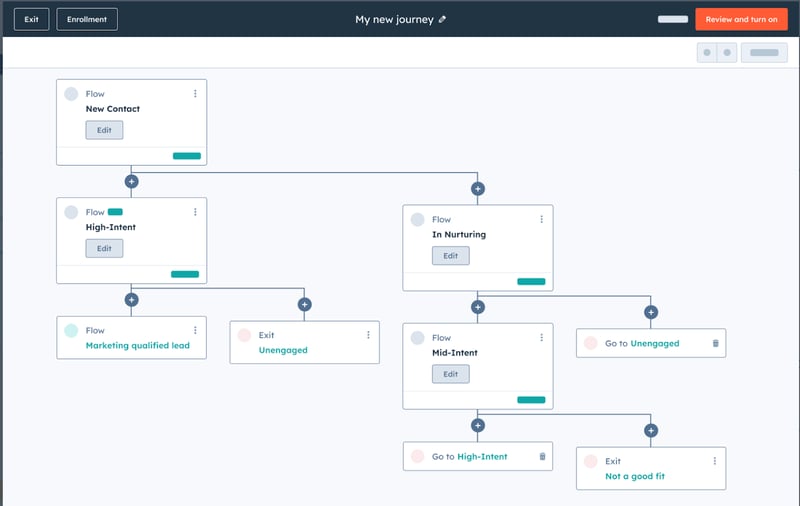This screenshot has width=800, height=506.
Task: Click the teal tag beside Flow on High-Intent
Action: tap(115, 212)
